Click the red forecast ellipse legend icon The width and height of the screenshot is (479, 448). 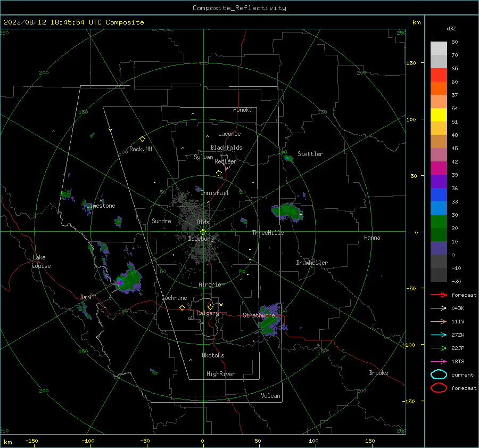[439, 388]
